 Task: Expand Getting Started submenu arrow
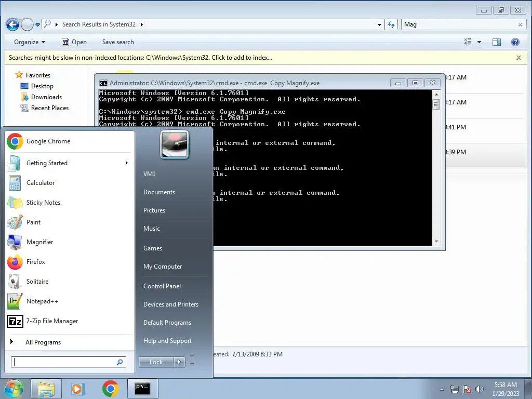[127, 163]
